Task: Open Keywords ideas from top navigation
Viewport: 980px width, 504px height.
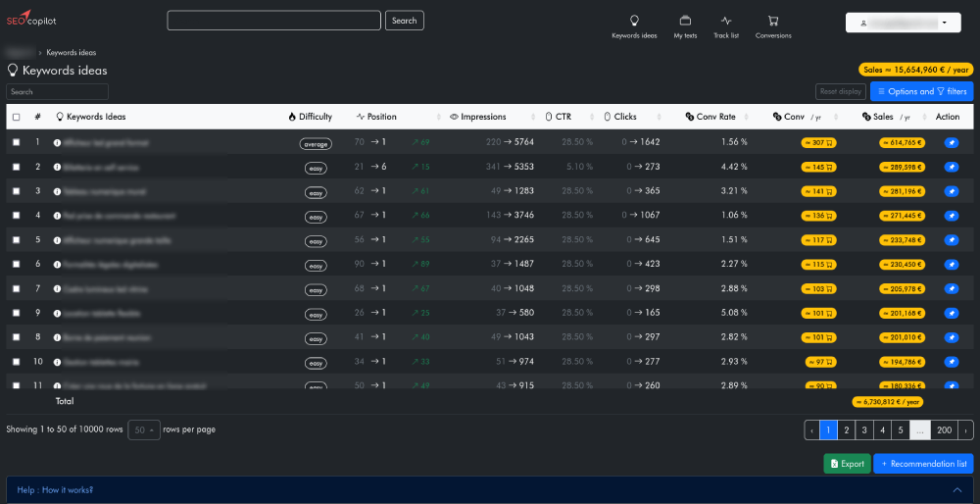Action: click(x=634, y=25)
